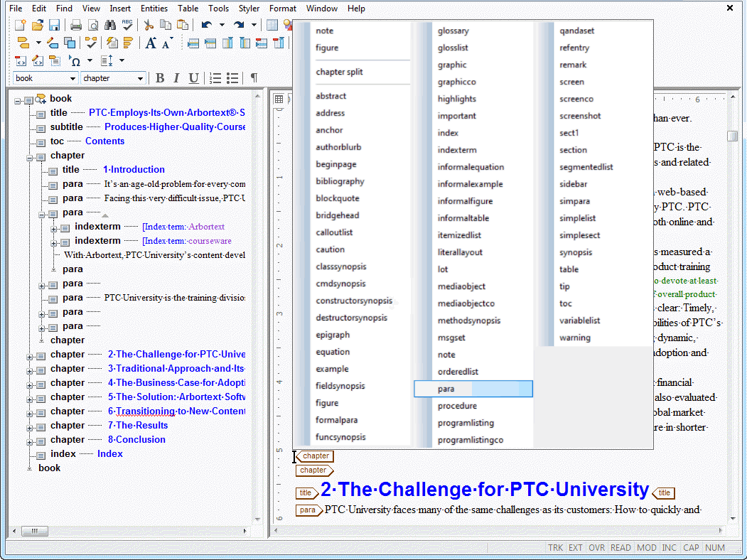Undo the last action with the Undo arrow
Viewport: 747px width, 560px height.
coord(207,25)
